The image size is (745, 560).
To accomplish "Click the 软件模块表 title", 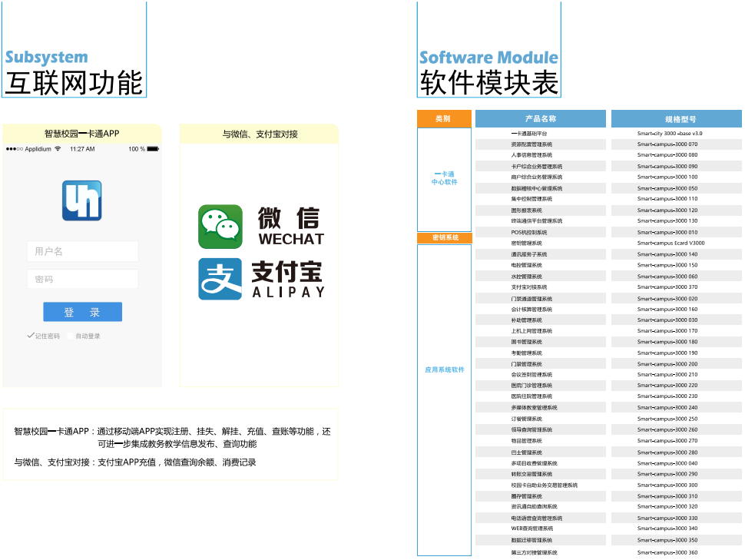I will (x=489, y=83).
